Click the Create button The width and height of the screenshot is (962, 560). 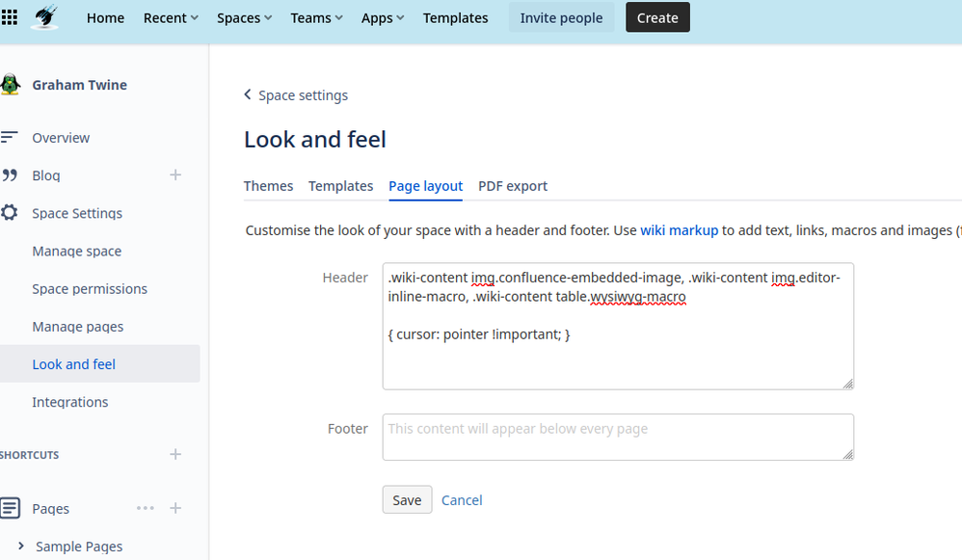coord(657,17)
